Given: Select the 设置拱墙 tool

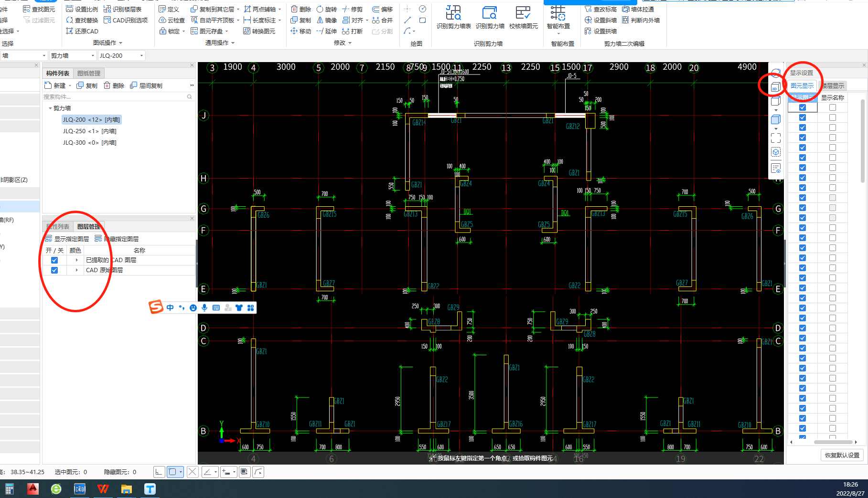Looking at the screenshot, I should click(x=600, y=31).
